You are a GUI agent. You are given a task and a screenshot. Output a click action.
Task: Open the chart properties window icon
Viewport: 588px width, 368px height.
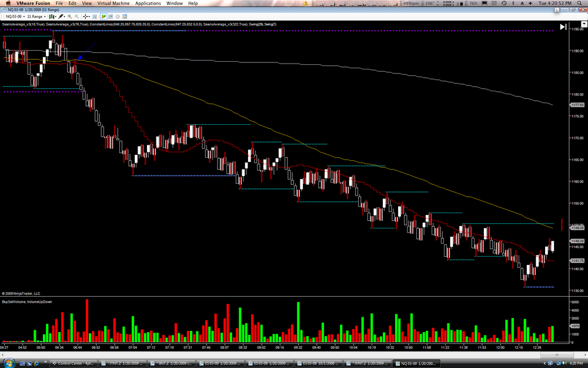pos(125,16)
